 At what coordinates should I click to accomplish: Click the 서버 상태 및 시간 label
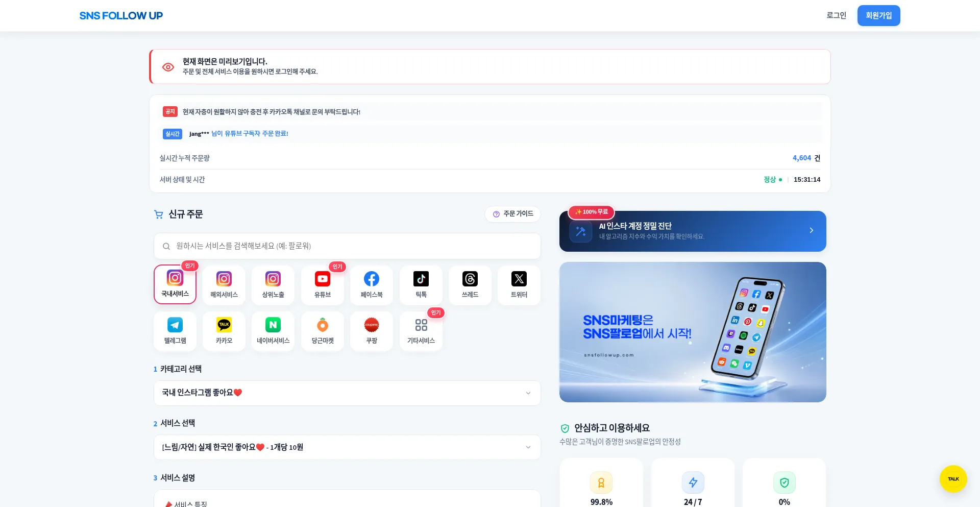[x=182, y=180]
